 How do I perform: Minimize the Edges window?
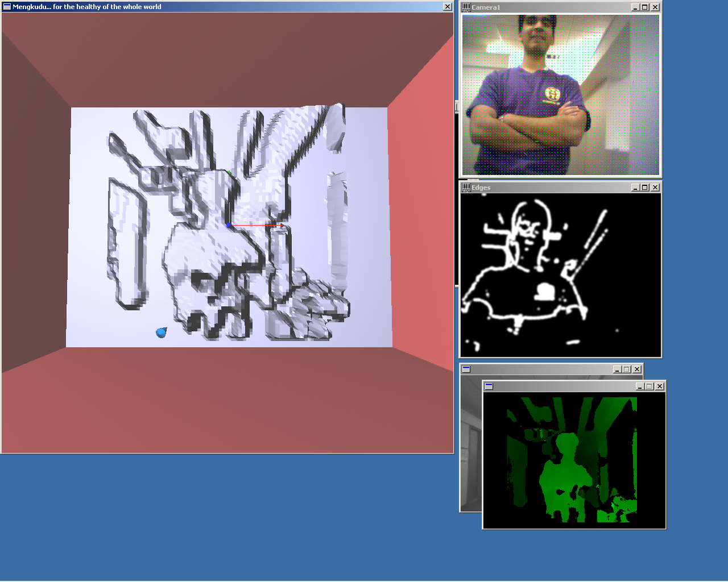(635, 188)
